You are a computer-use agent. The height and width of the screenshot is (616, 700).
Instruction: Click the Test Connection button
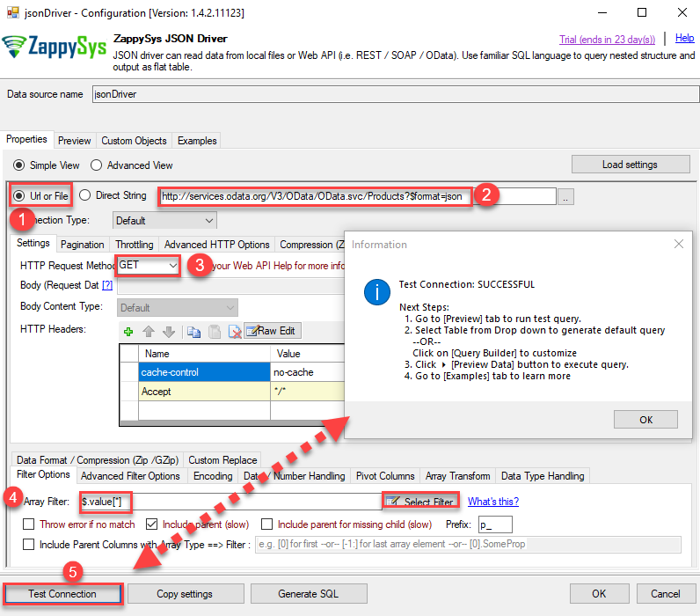(x=62, y=594)
